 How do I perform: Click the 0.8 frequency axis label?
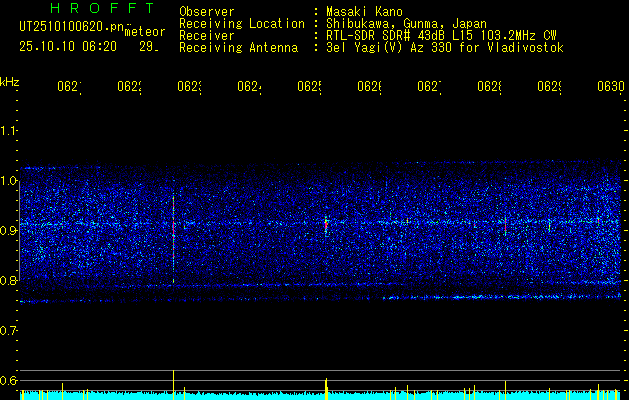tap(8, 280)
